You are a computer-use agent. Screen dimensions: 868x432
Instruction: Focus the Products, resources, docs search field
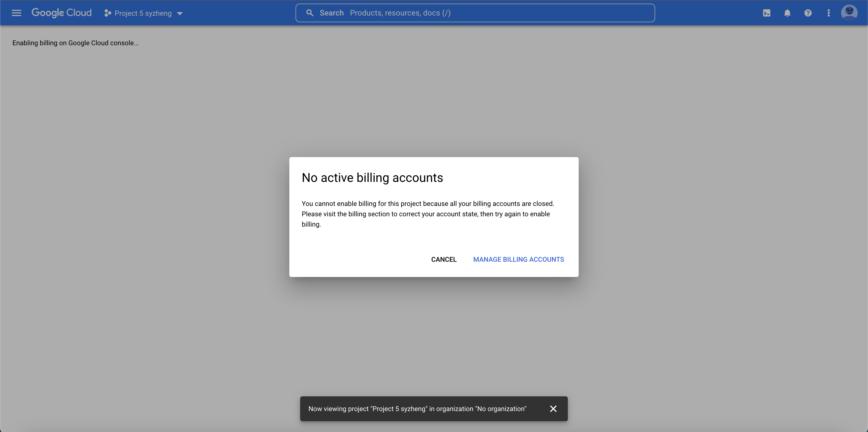click(472, 13)
